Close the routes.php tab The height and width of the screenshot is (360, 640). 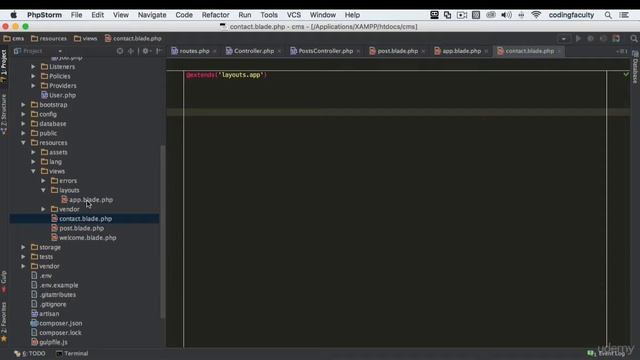214,51
